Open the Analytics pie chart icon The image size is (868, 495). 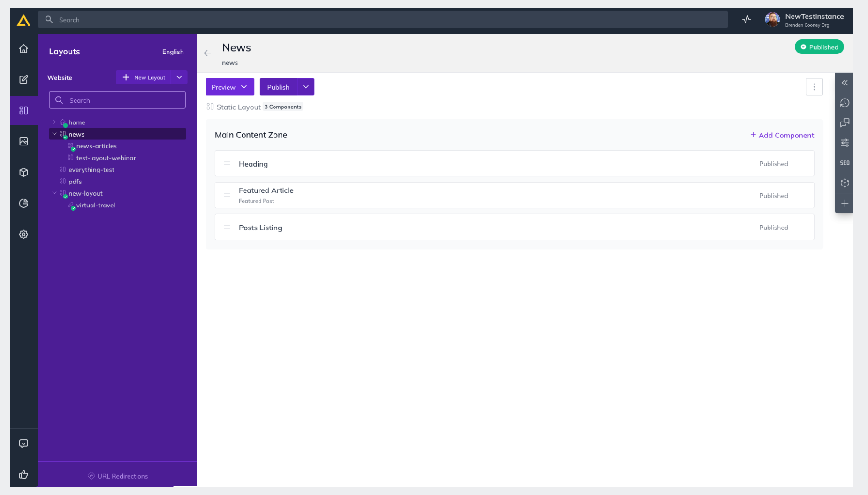[x=23, y=203]
